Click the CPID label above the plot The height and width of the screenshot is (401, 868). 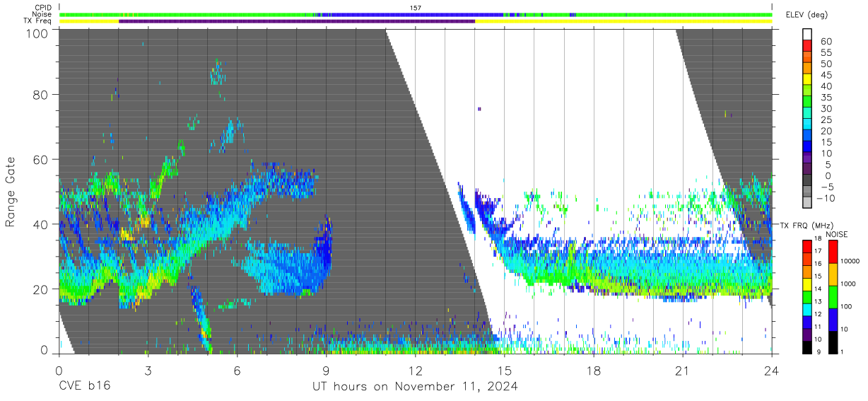(42, 8)
